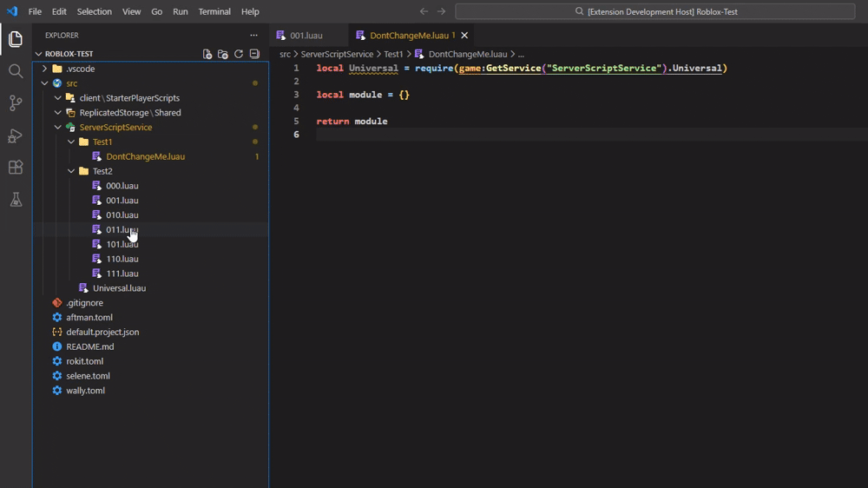Image resolution: width=868 pixels, height=488 pixels.
Task: Click the New File icon in explorer
Action: click(x=207, y=54)
